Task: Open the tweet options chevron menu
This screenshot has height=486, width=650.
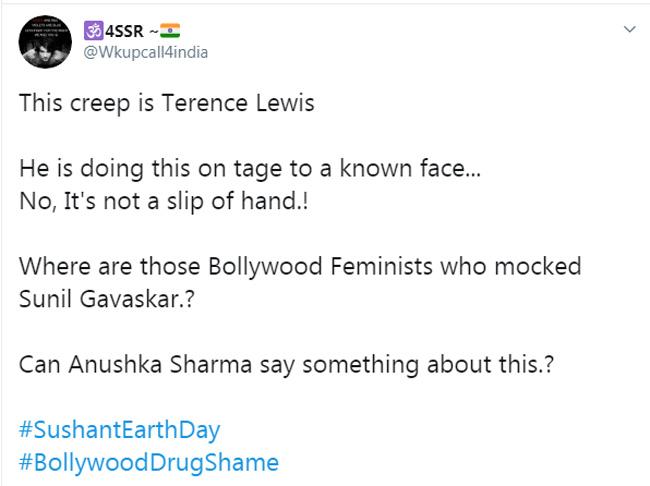Action: (x=629, y=30)
